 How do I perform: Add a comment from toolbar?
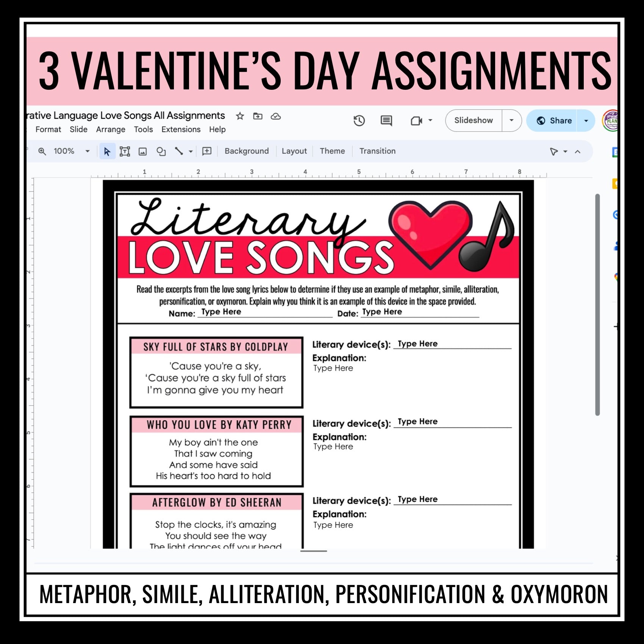point(207,152)
